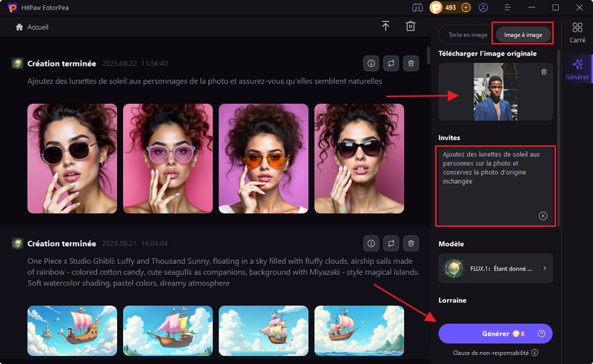Viewport: 593px width, 364px height.
Task: Regenerate the One Piece Ghibli creation
Action: click(391, 243)
